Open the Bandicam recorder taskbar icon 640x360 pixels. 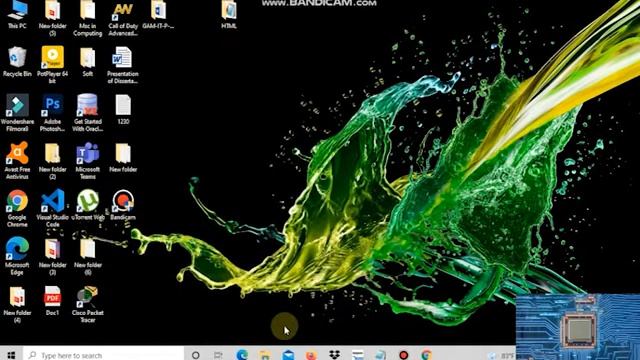(x=404, y=355)
